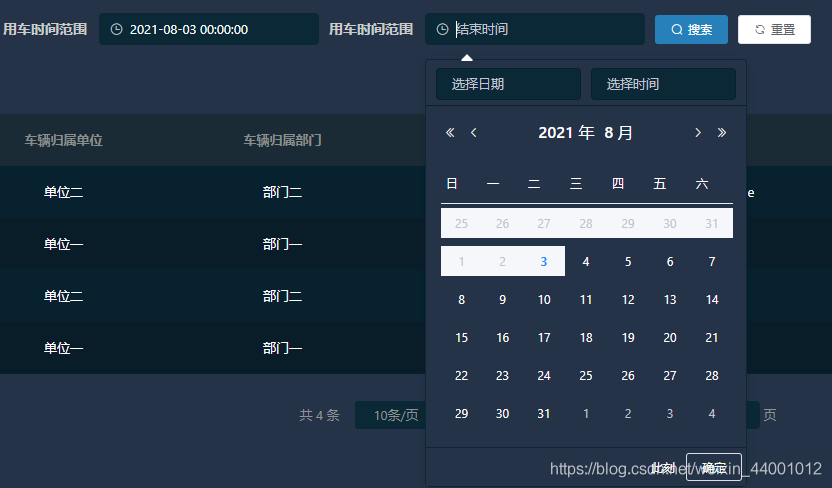Click 确定 to confirm date selection
Screen dimensions: 832x488
tap(714, 467)
